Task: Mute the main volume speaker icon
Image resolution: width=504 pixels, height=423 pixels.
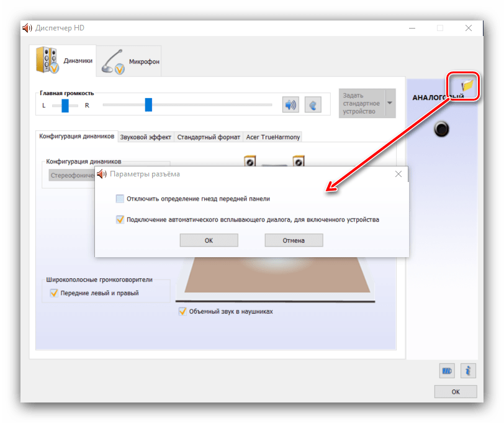Action: click(x=290, y=104)
